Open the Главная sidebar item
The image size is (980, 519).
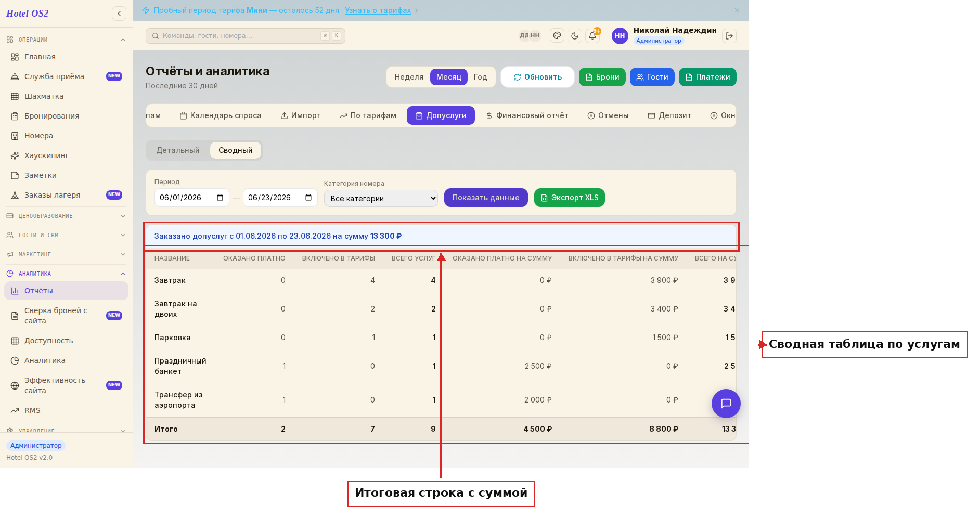tap(67, 57)
